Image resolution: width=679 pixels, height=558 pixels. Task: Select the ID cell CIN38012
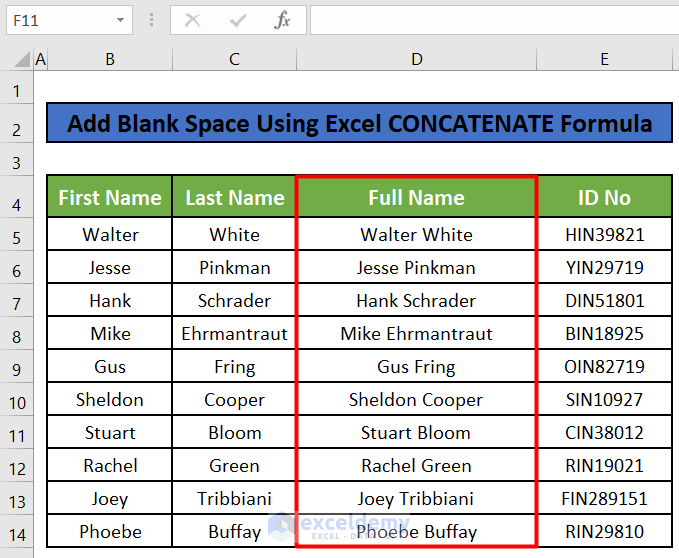point(605,432)
